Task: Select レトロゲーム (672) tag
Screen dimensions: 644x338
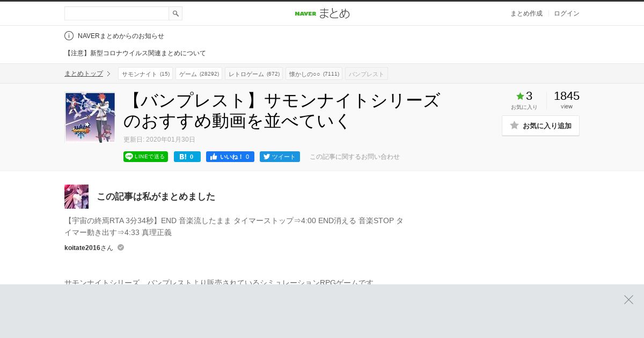Action: click(x=254, y=74)
